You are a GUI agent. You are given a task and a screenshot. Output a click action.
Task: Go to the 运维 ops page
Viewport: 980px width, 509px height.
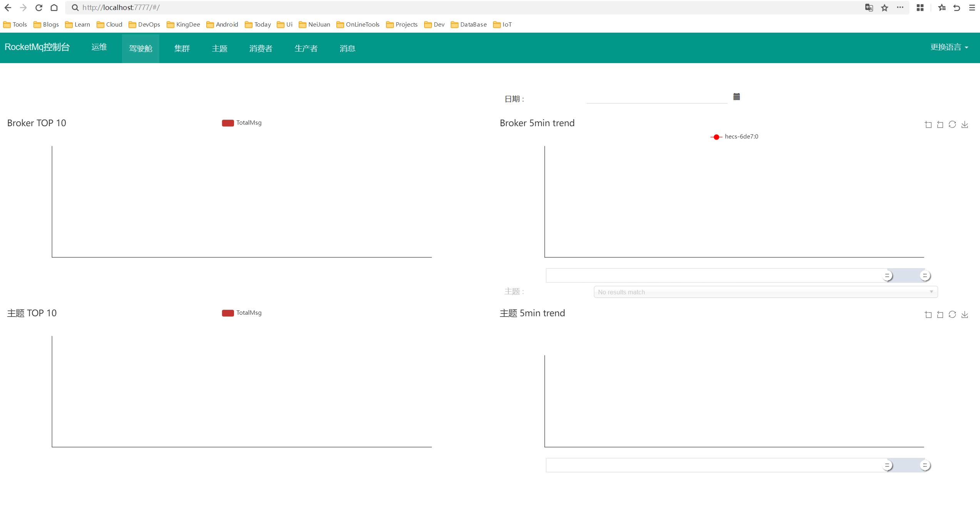point(99,47)
